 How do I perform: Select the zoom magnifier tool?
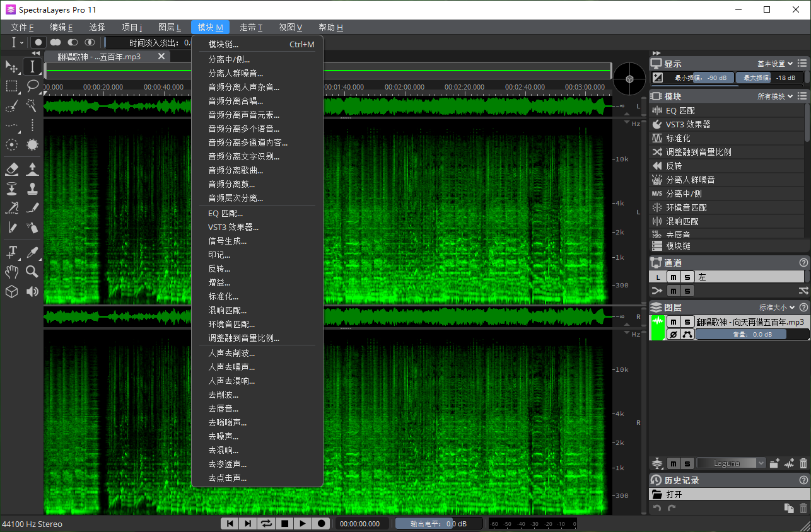pyautogui.click(x=32, y=272)
